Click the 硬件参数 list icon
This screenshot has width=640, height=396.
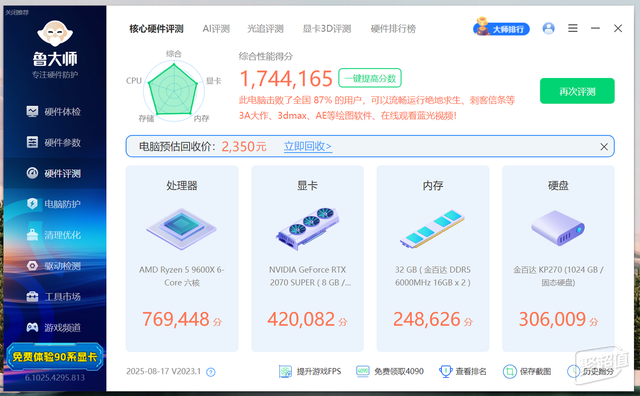tap(32, 142)
